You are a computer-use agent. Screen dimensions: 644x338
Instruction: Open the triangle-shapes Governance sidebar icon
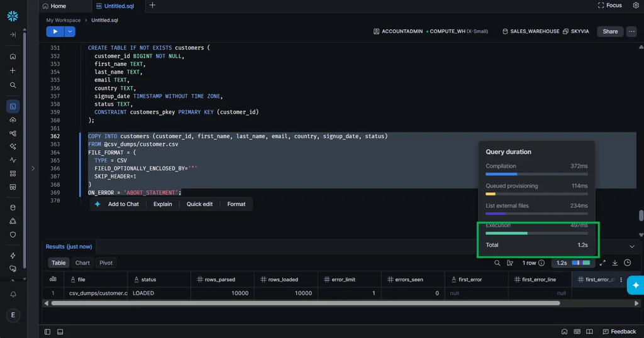[x=13, y=221]
